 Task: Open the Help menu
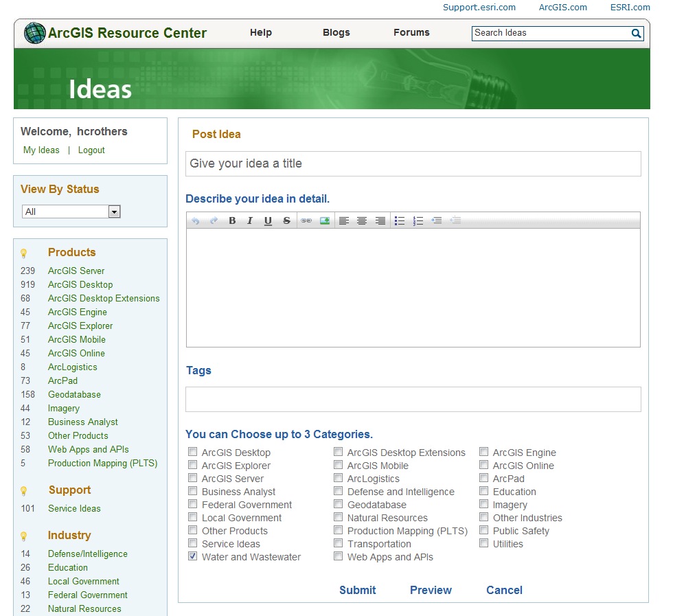[x=260, y=32]
